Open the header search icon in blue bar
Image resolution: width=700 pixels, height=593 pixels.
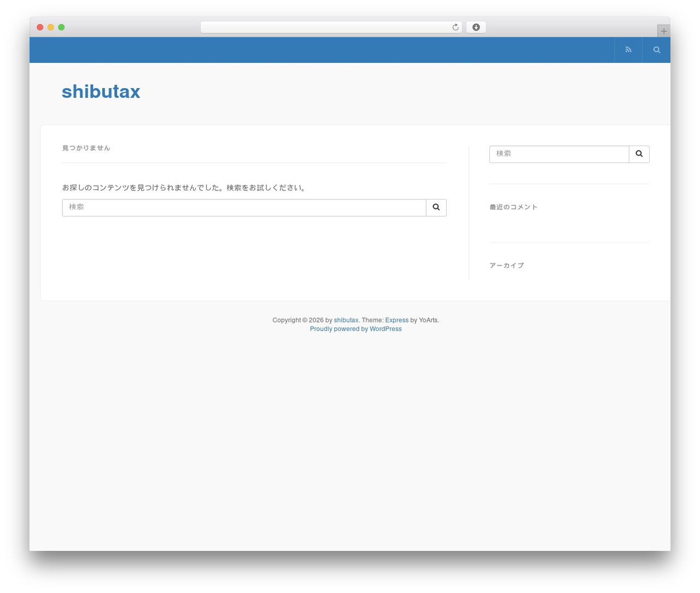click(x=657, y=50)
